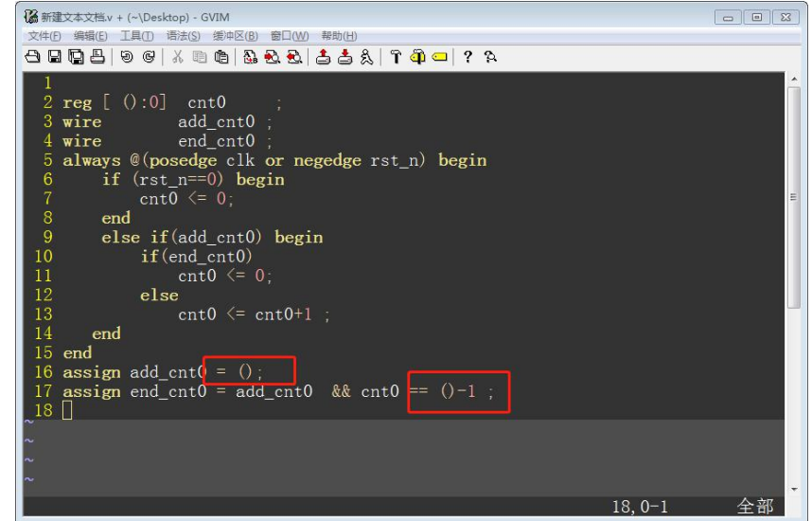Open the 文件(F) menu
This screenshot has height=521, width=812.
point(44,36)
